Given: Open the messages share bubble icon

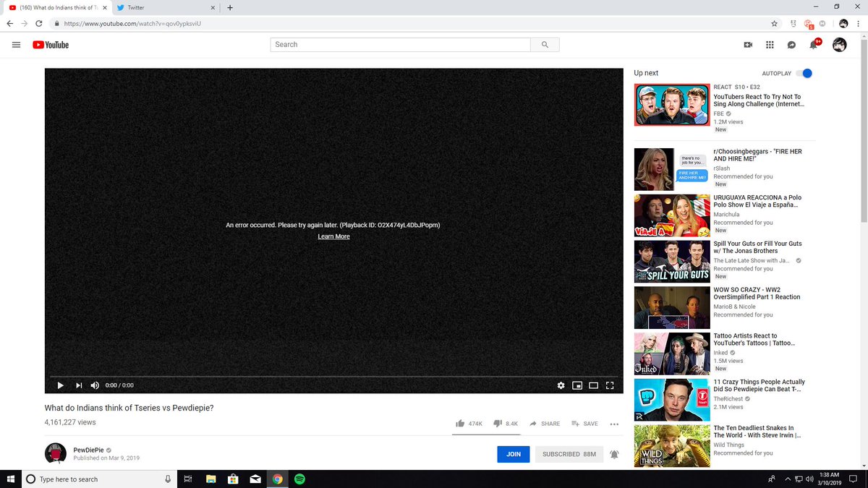Looking at the screenshot, I should tap(792, 45).
